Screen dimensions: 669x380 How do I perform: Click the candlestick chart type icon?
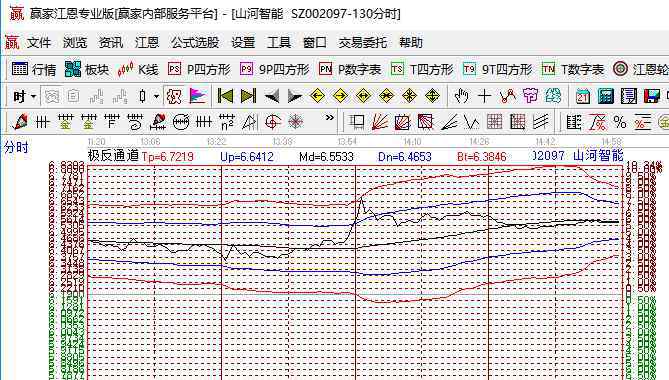(143, 97)
